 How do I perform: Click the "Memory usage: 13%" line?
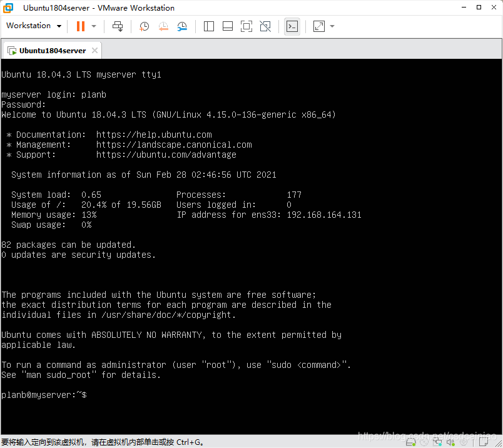click(x=54, y=215)
